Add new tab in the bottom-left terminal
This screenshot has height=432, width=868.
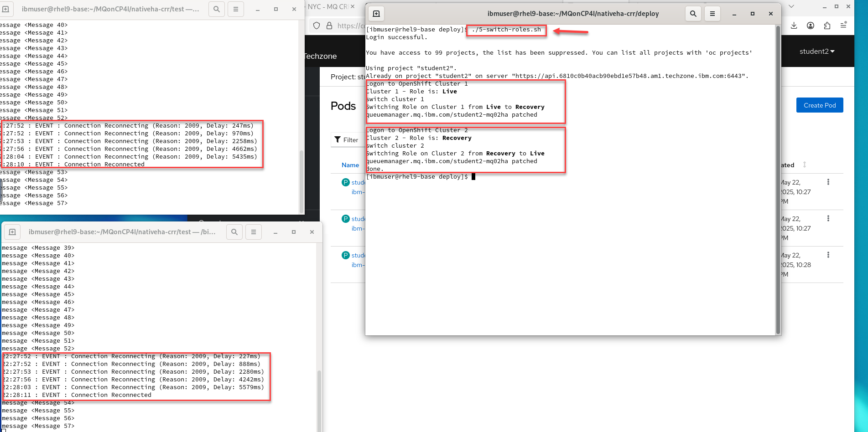[12, 232]
